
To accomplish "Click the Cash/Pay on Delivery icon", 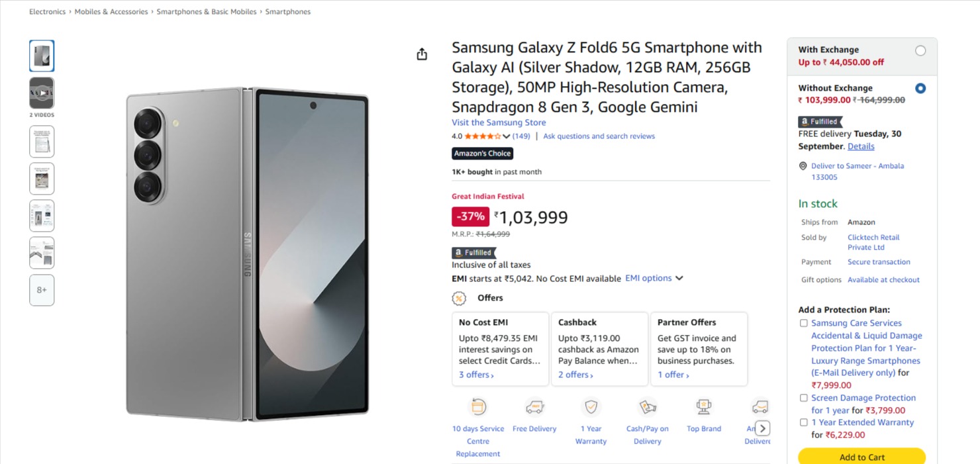I will click(x=647, y=406).
